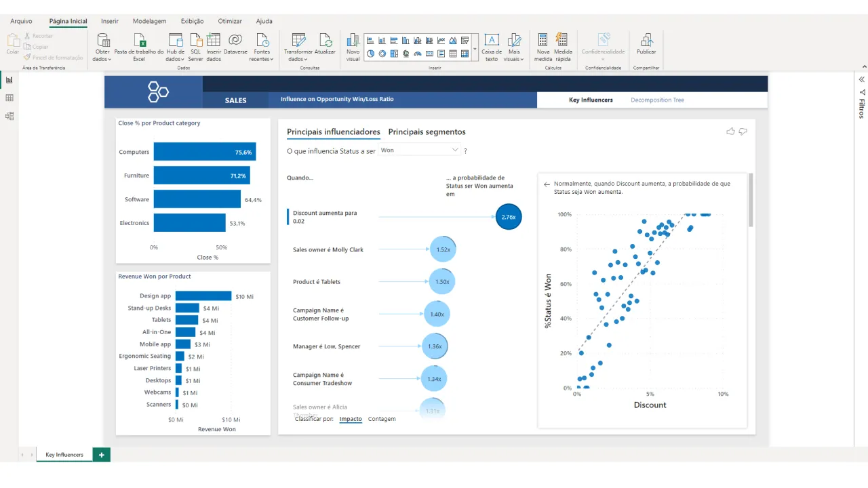Select the 2.76x Discount influencer bubble
Screen dimensions: 868x488
pos(509,217)
